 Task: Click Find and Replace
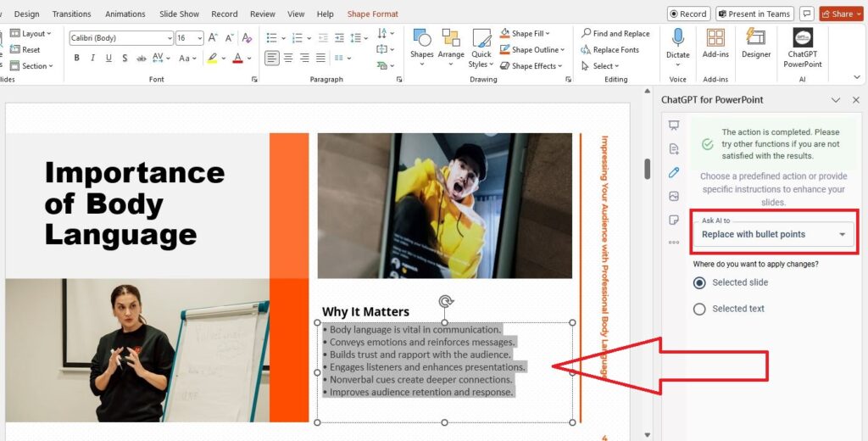tap(615, 33)
